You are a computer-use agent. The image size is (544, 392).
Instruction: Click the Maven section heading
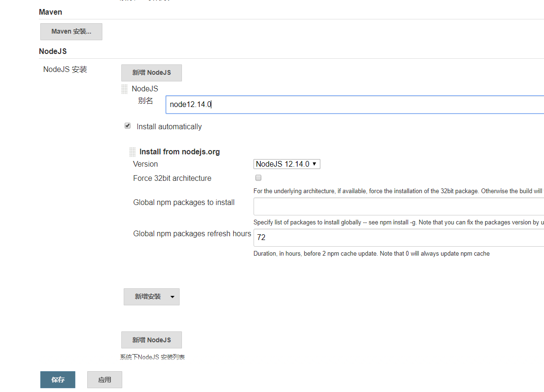click(x=50, y=12)
